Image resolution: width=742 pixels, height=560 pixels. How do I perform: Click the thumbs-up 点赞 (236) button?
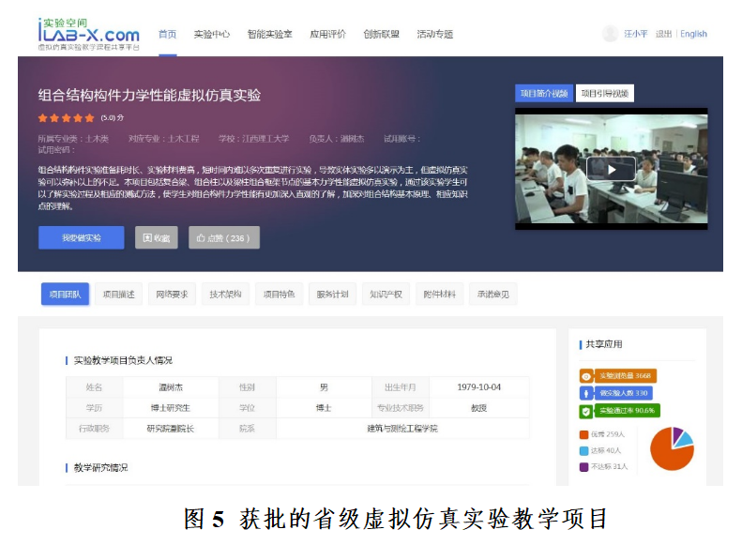(223, 238)
